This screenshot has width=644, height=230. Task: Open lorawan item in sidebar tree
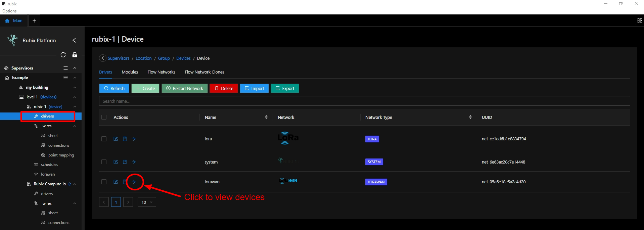tap(48, 174)
